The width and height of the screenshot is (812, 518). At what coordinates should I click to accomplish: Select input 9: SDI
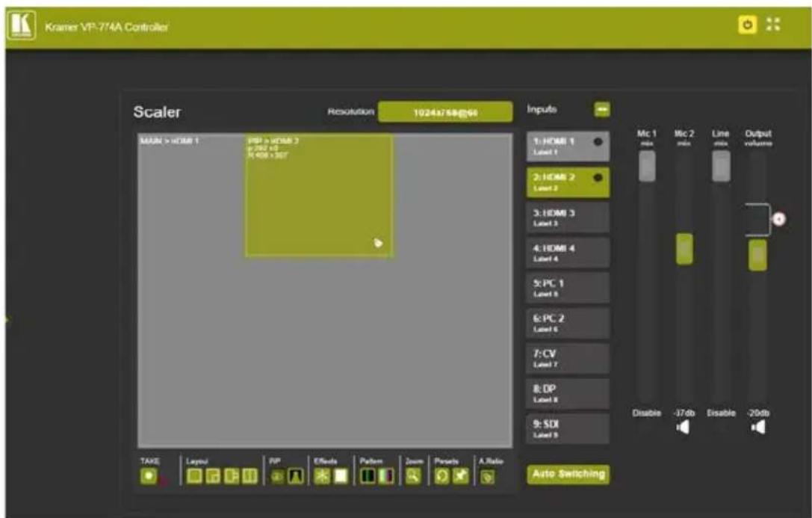pos(568,429)
